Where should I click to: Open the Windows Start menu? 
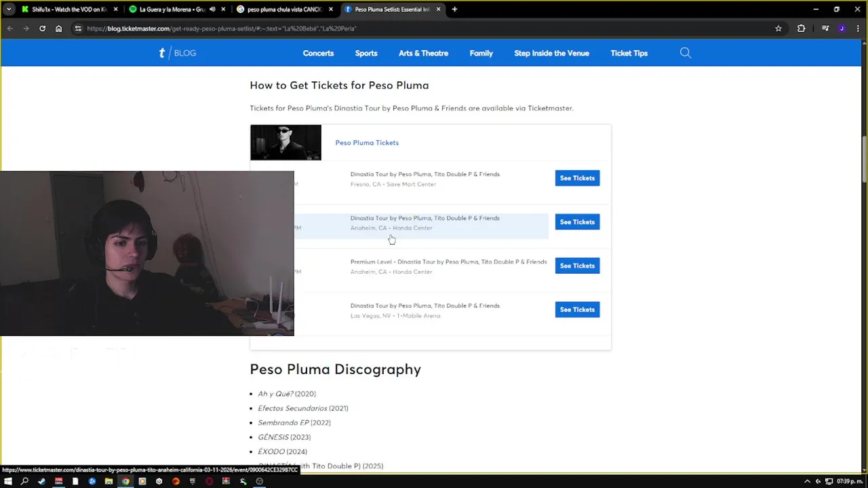(8, 481)
